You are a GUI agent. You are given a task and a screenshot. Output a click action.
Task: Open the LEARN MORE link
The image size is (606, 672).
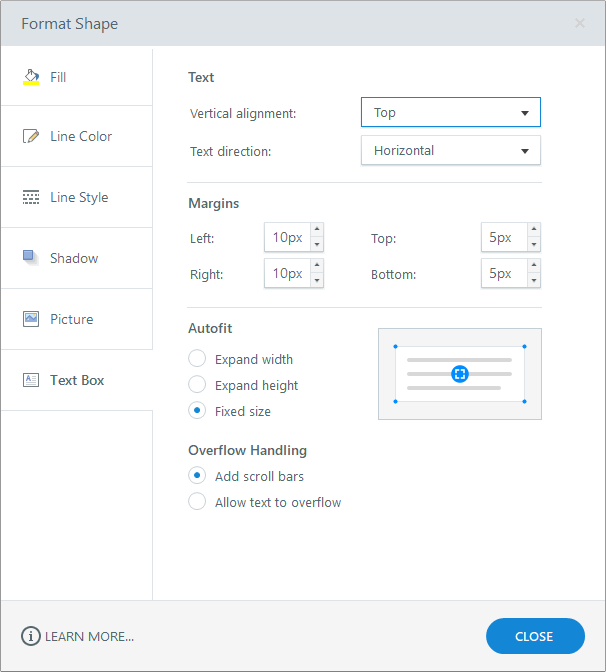(x=89, y=637)
